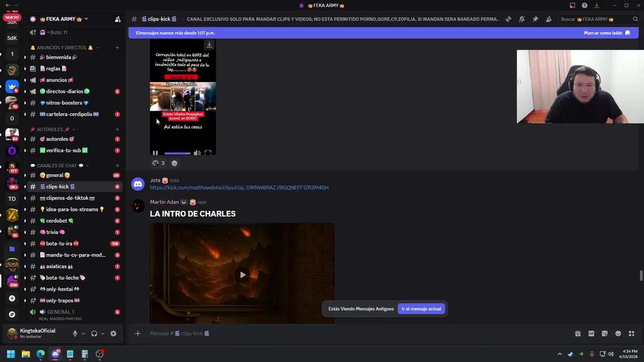Open the anuncios channel

(74, 80)
